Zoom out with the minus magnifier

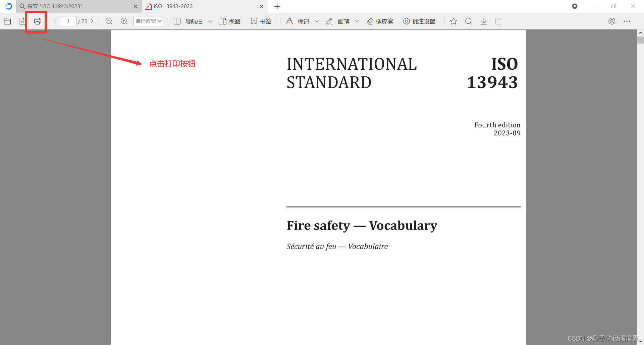(109, 21)
